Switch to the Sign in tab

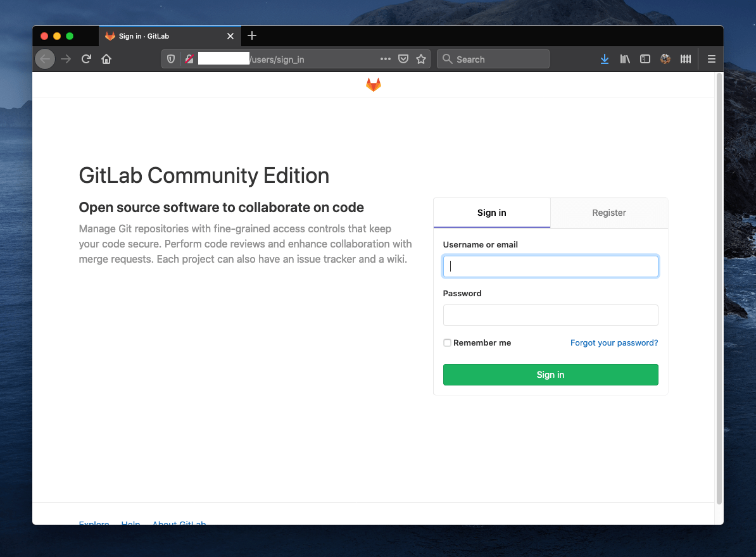492,213
